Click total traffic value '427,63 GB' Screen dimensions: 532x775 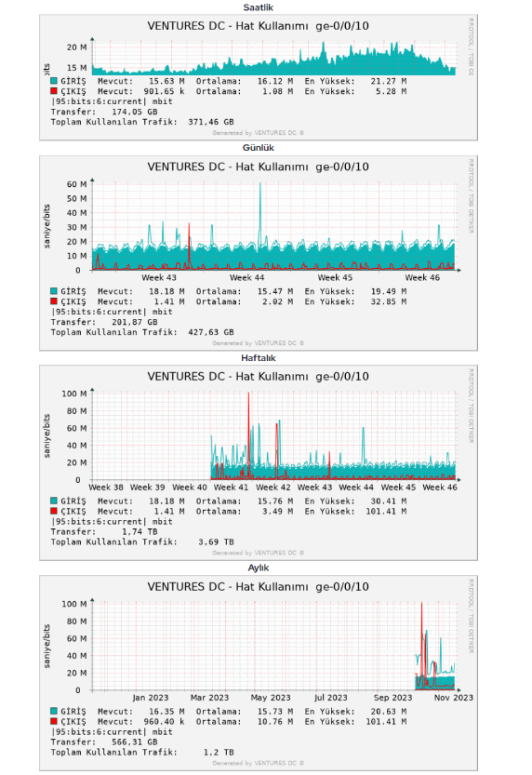point(211,332)
